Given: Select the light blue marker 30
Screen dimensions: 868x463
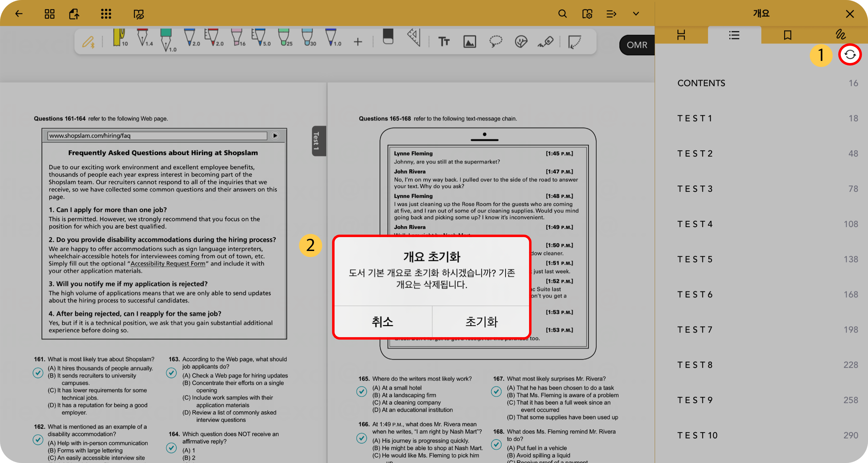Looking at the screenshot, I should point(309,38).
